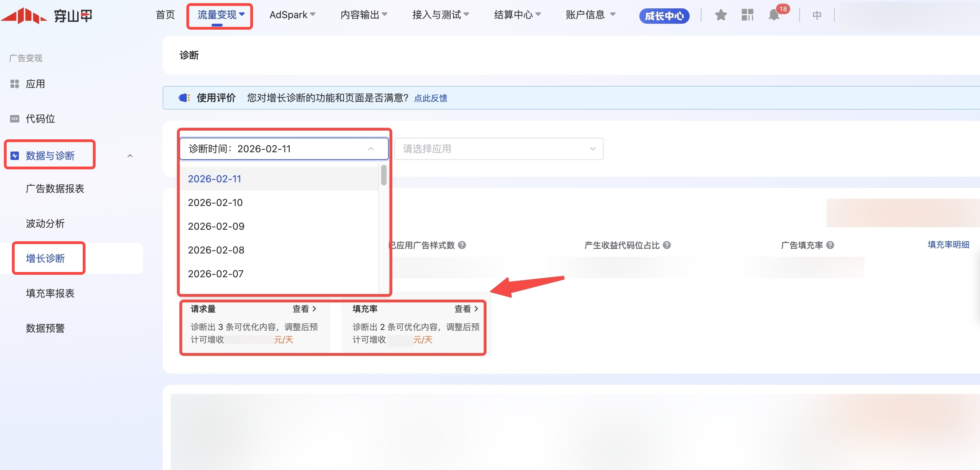
Task: Collapse the 数据与诊断 sidebar section
Action: click(130, 156)
